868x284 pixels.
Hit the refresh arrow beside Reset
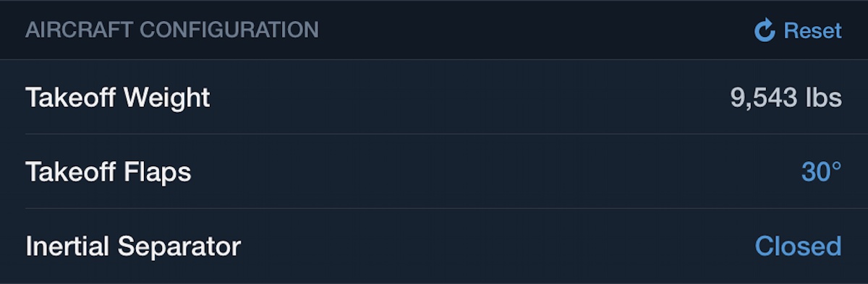coord(765,30)
